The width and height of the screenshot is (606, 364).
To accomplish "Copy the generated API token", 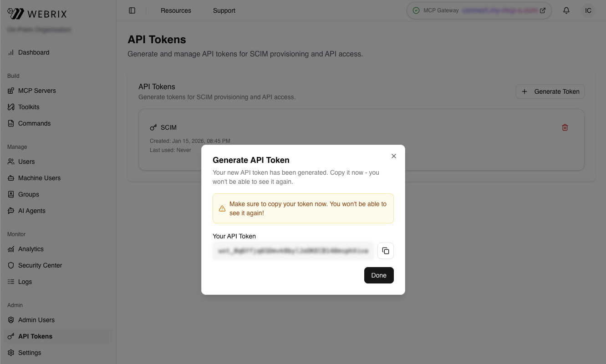I will click(385, 251).
